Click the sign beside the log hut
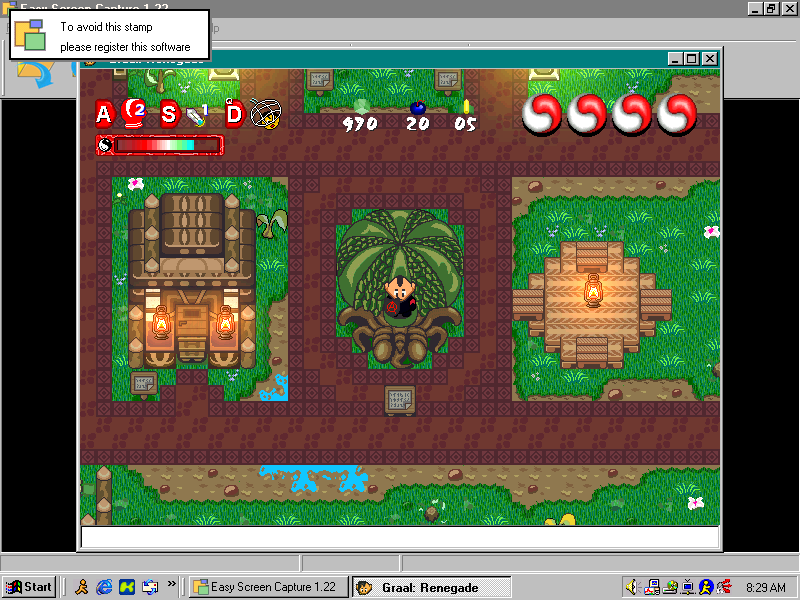 point(144,384)
